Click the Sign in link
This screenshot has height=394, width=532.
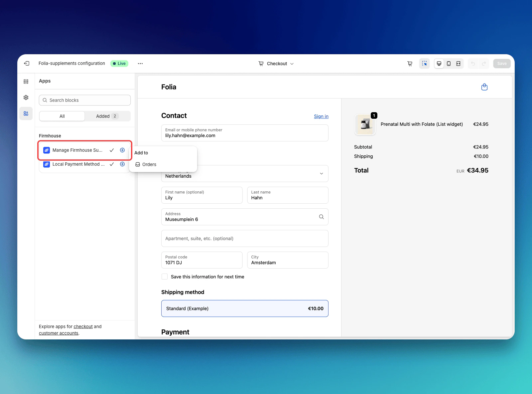pos(321,116)
